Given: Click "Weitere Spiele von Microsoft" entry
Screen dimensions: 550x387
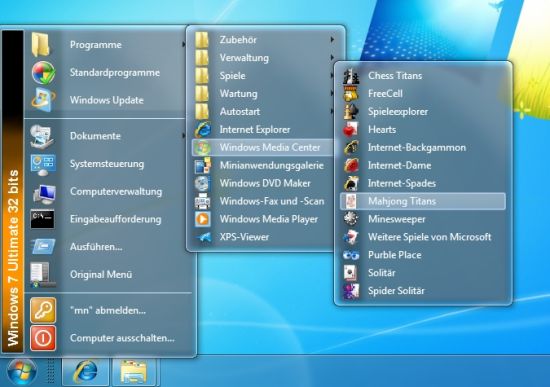Looking at the screenshot, I should pyautogui.click(x=423, y=237).
